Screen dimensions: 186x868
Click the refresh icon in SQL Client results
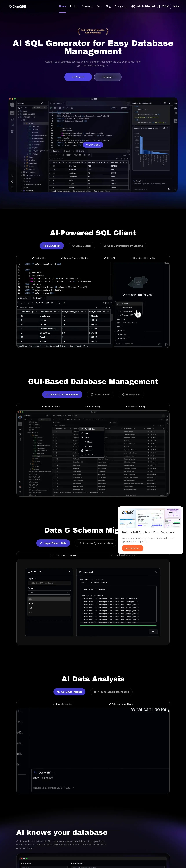[x=59, y=303]
